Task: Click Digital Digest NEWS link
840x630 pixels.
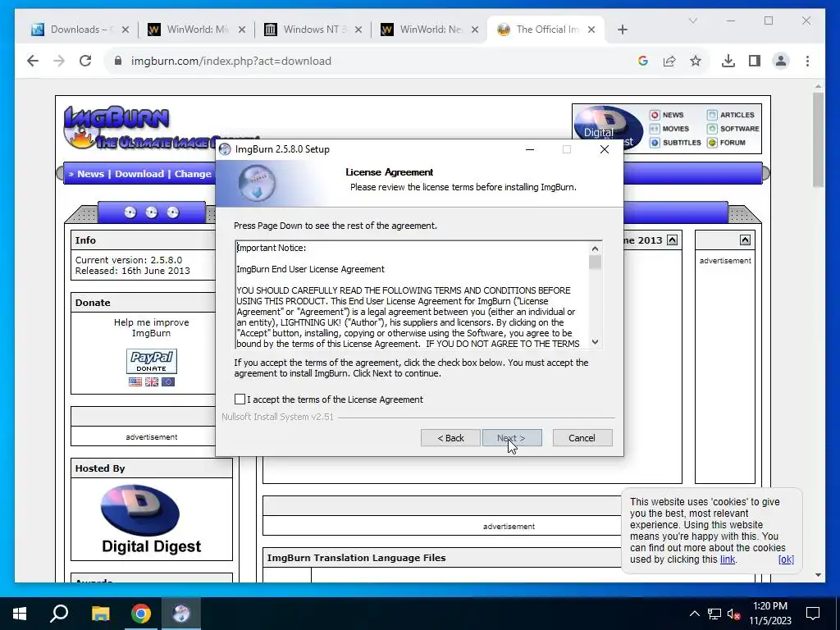Action: click(668, 115)
